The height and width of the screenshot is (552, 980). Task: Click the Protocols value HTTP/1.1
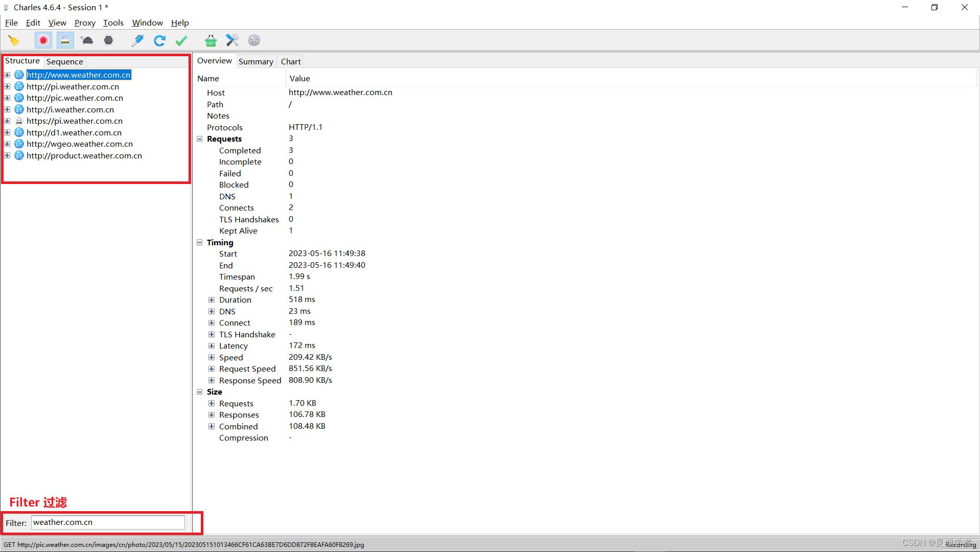[306, 127]
